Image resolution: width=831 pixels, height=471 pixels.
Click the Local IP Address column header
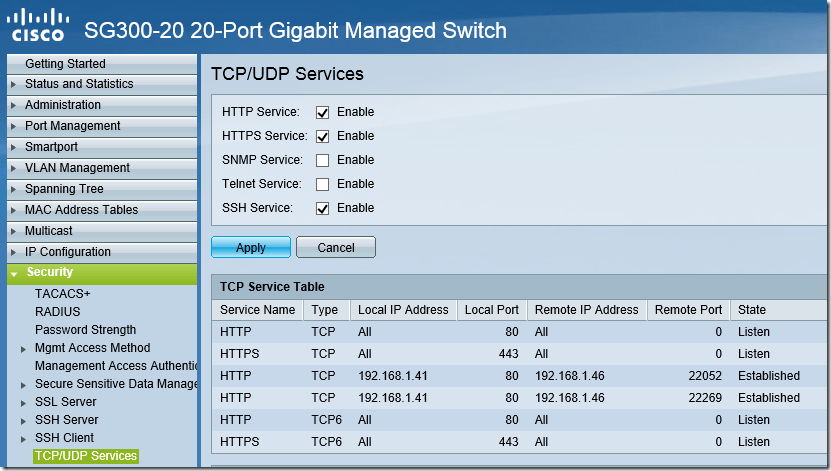[403, 310]
